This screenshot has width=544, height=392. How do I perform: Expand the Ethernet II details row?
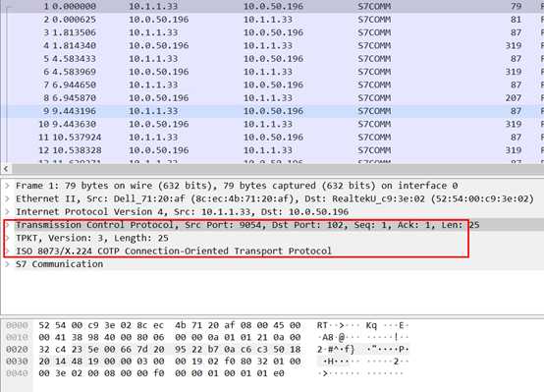[x=7, y=199]
